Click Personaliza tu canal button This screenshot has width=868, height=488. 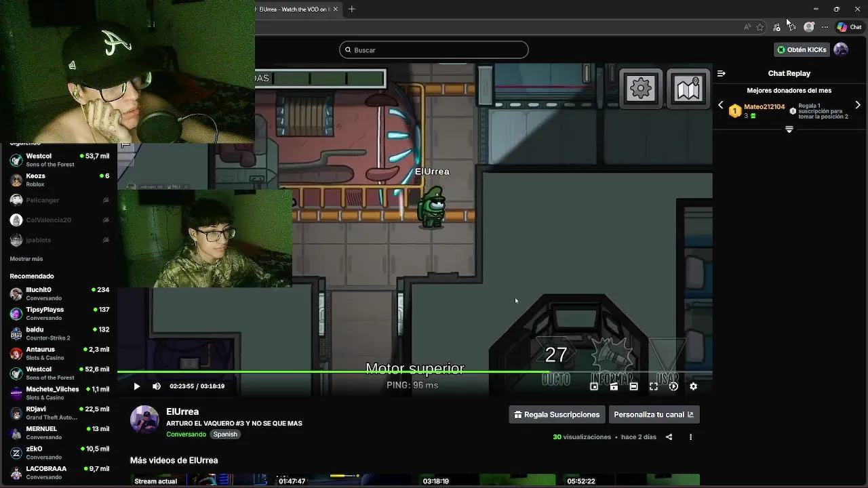(654, 415)
